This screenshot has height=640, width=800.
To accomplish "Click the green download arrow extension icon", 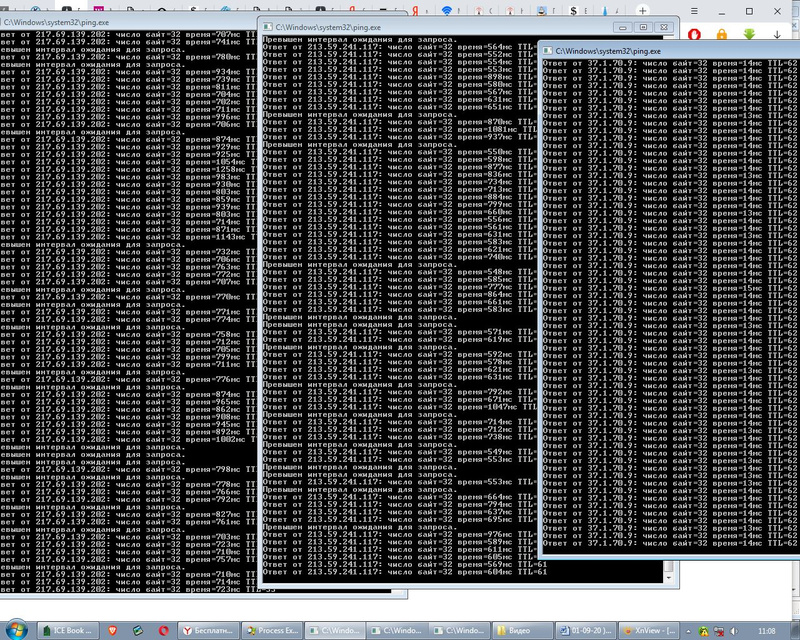I will point(749,34).
